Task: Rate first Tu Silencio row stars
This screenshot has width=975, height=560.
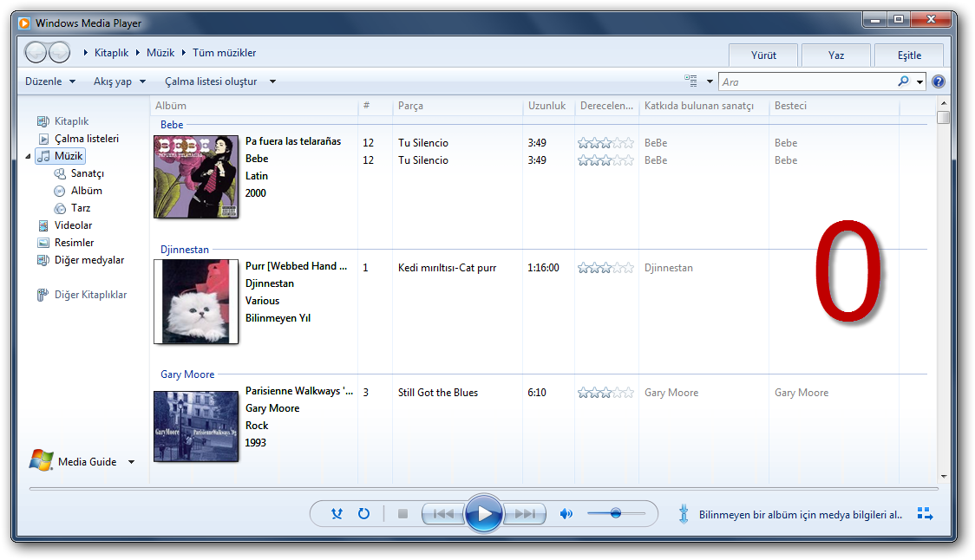Action: tap(605, 143)
